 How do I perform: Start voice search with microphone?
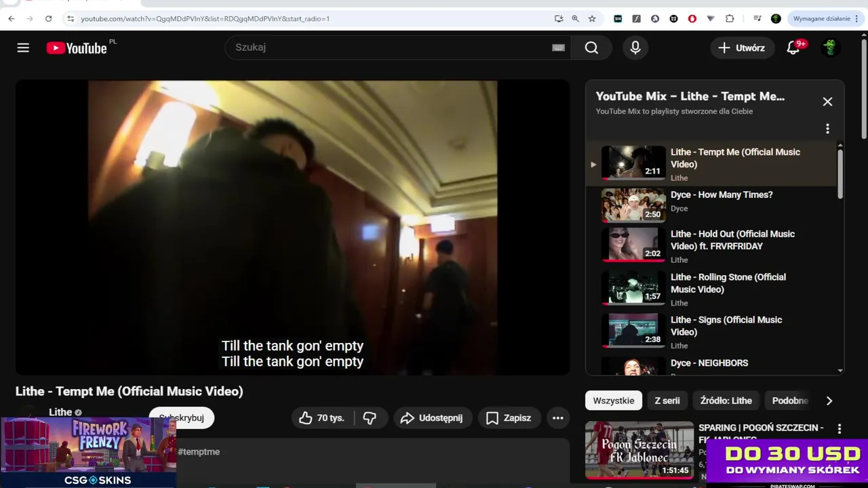click(635, 47)
